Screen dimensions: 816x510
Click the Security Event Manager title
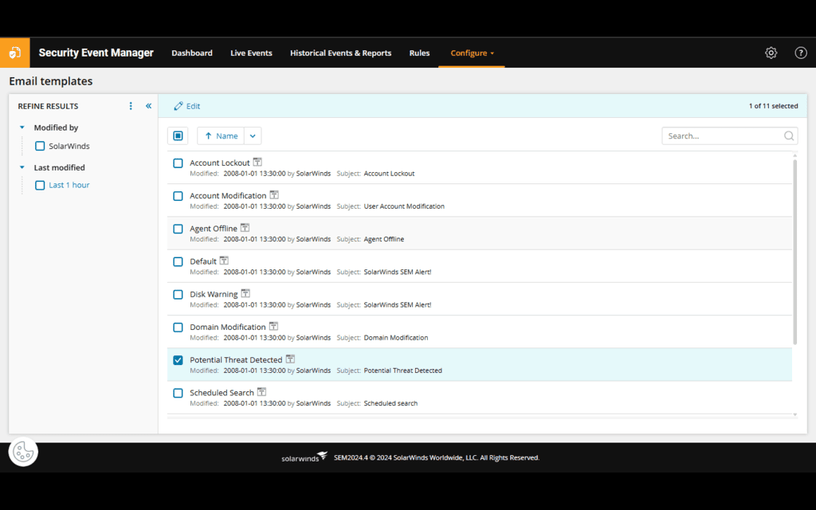(96, 53)
